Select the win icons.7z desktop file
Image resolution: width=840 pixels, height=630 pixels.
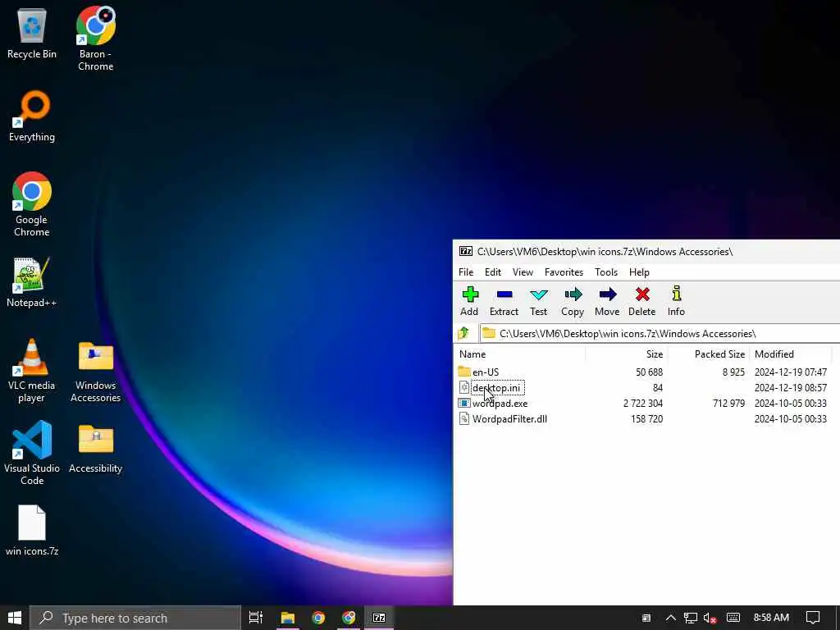click(32, 531)
